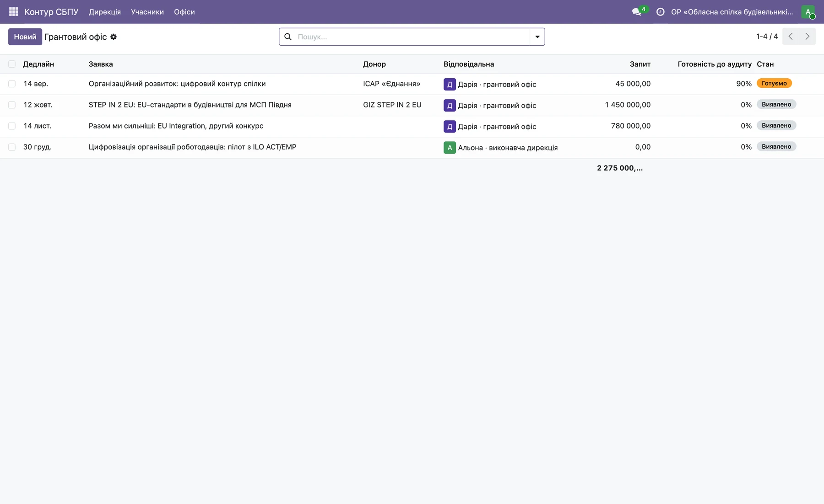824x504 pixels.
Task: Click the Контур СБПУ app title
Action: (51, 12)
